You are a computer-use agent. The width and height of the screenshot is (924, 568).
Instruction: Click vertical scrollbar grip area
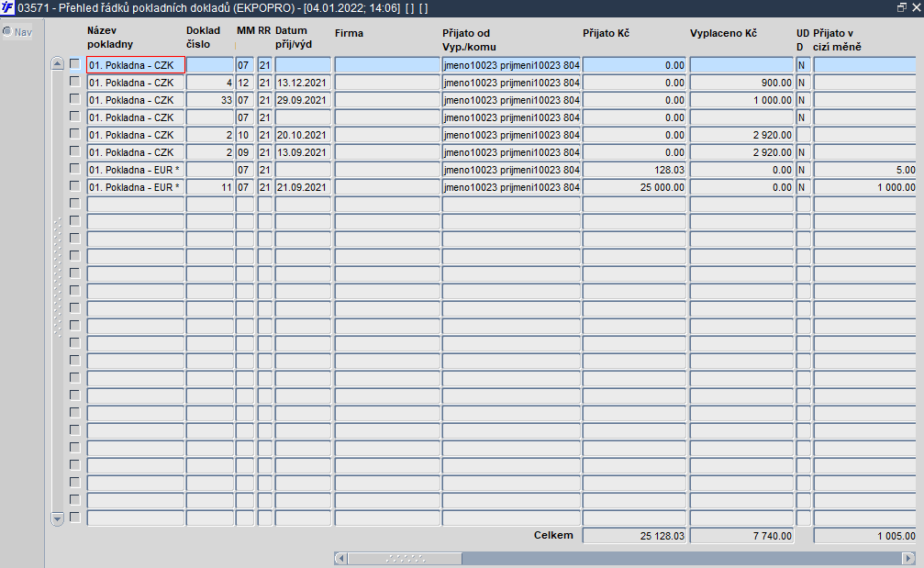tap(57, 277)
